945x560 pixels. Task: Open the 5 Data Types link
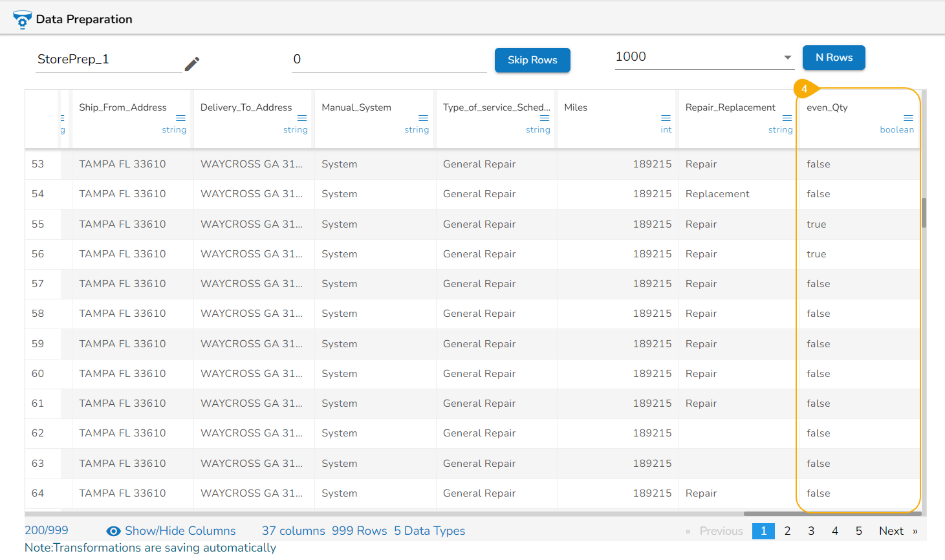(x=429, y=531)
